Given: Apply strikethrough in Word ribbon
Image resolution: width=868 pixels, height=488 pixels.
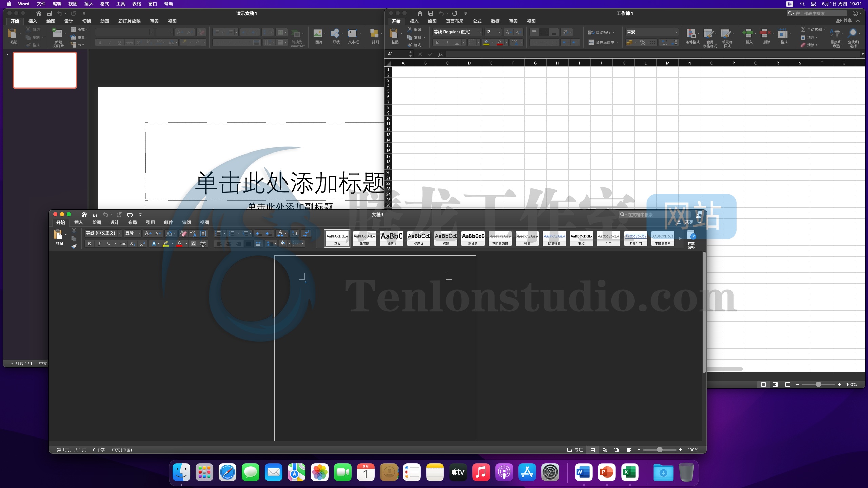Looking at the screenshot, I should (123, 244).
